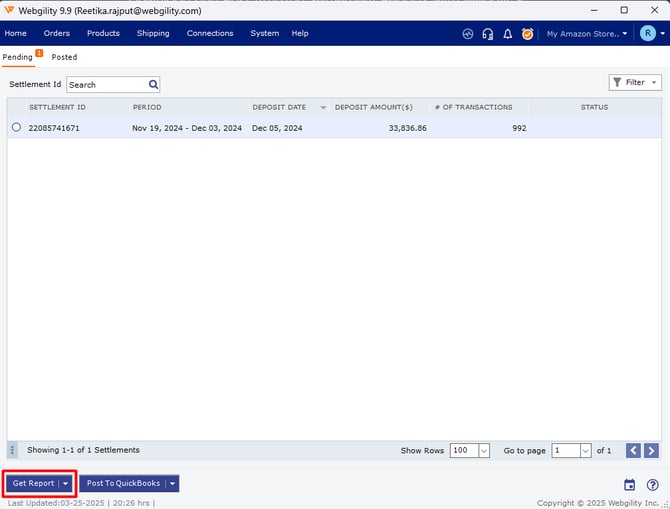Click the Settlement Id search field
Image resolution: width=670 pixels, height=509 pixels.
click(x=106, y=85)
